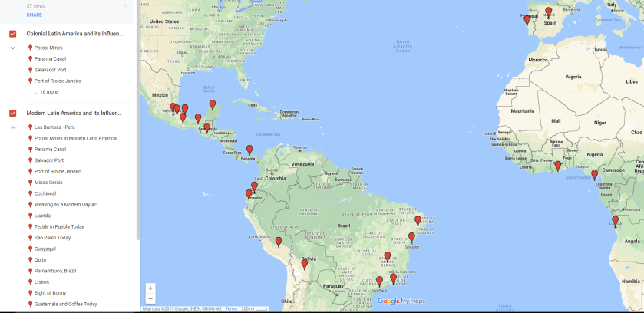
Task: Select the Cochineal list entry
Action: [45, 193]
